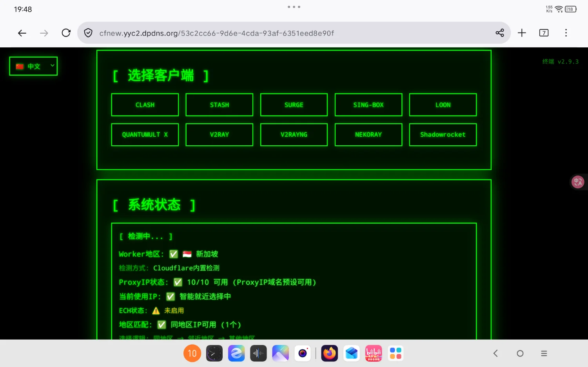Open the blue layered app in dock
The height and width of the screenshot is (367, 588).
(352, 353)
